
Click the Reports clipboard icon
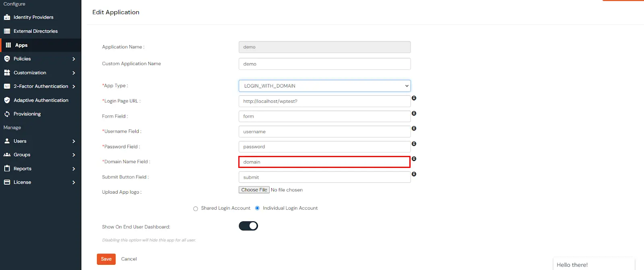point(7,168)
